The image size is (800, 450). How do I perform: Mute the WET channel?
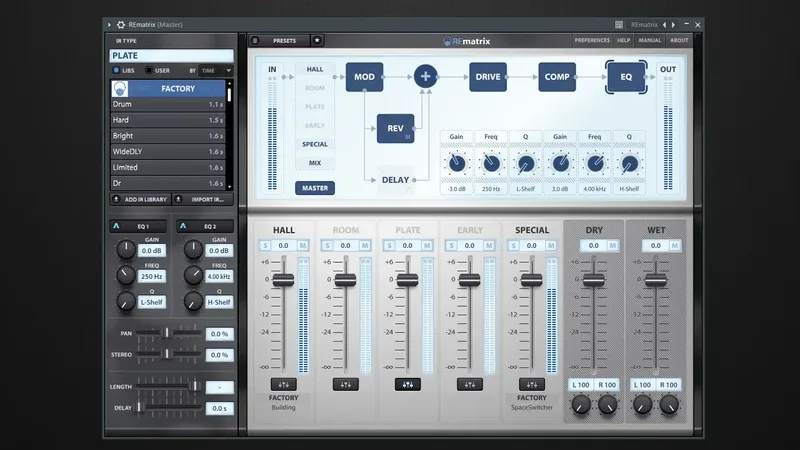point(674,246)
